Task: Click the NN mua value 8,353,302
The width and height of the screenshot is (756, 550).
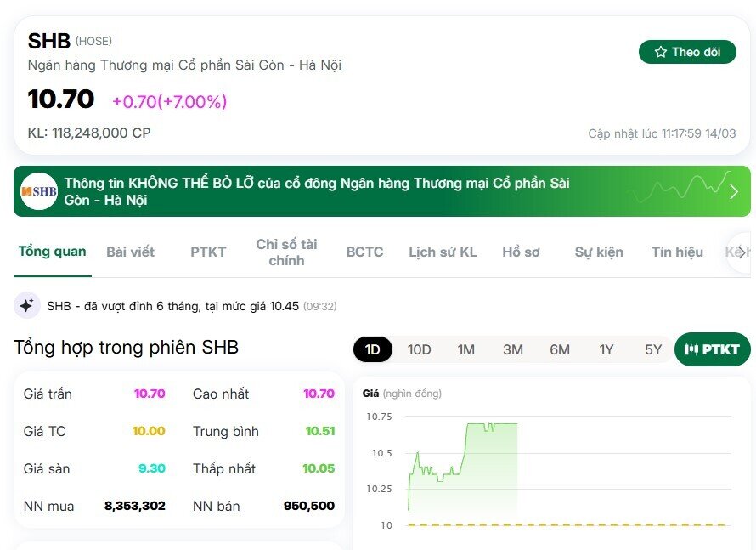Action: point(135,506)
